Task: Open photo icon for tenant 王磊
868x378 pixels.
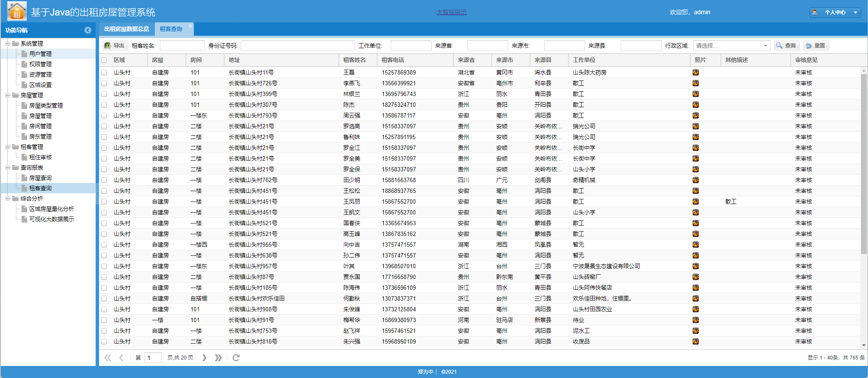Action: (696, 72)
